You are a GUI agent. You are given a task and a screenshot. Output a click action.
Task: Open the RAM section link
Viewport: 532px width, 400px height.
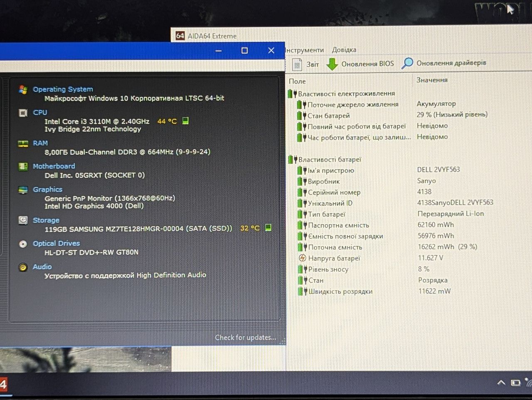[x=40, y=143]
